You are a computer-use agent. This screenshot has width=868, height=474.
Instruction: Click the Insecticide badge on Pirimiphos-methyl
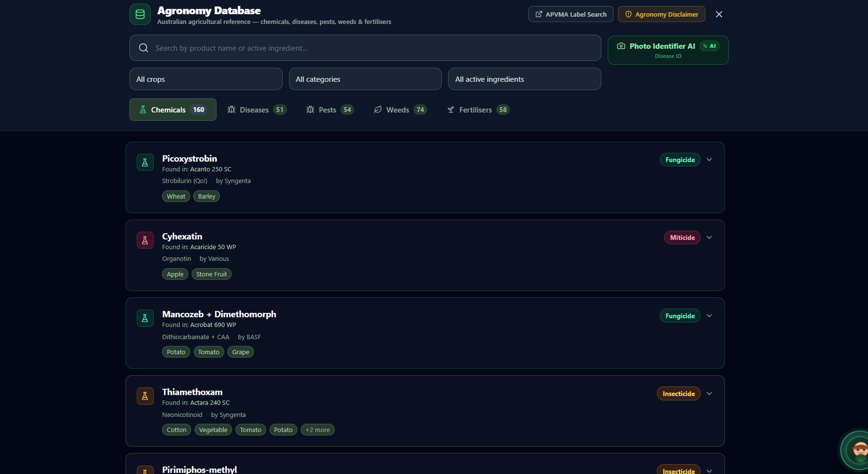(679, 470)
